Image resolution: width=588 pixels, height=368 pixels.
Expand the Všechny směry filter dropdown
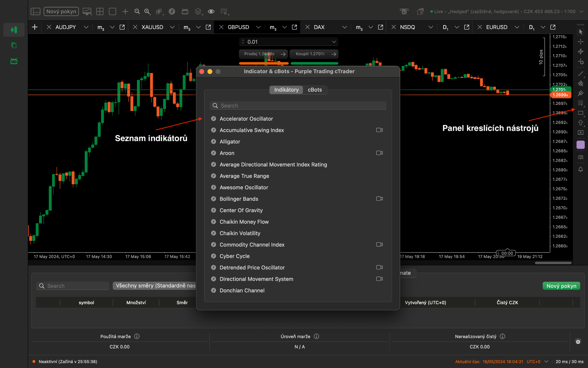click(155, 286)
